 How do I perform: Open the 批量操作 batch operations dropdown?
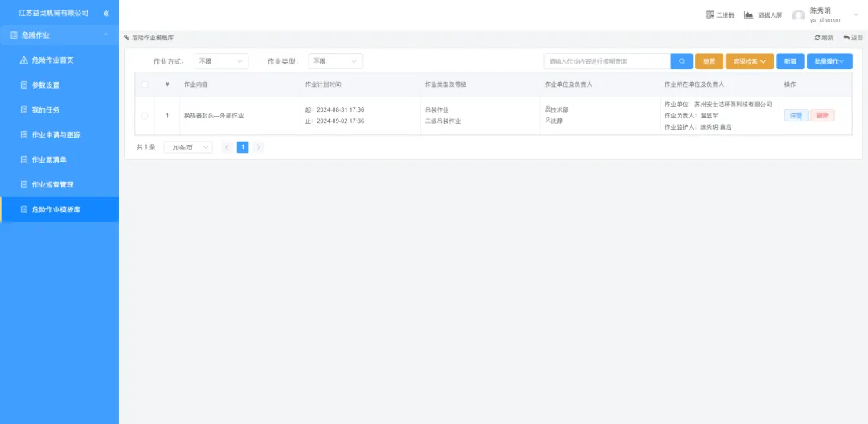(x=829, y=61)
